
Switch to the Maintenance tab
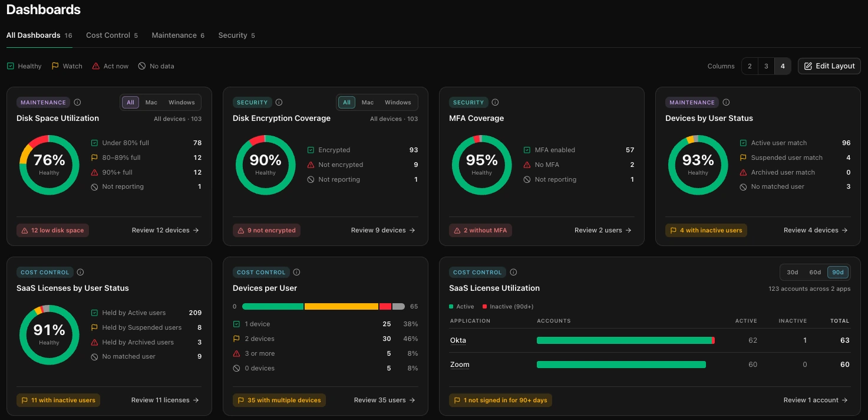[178, 35]
